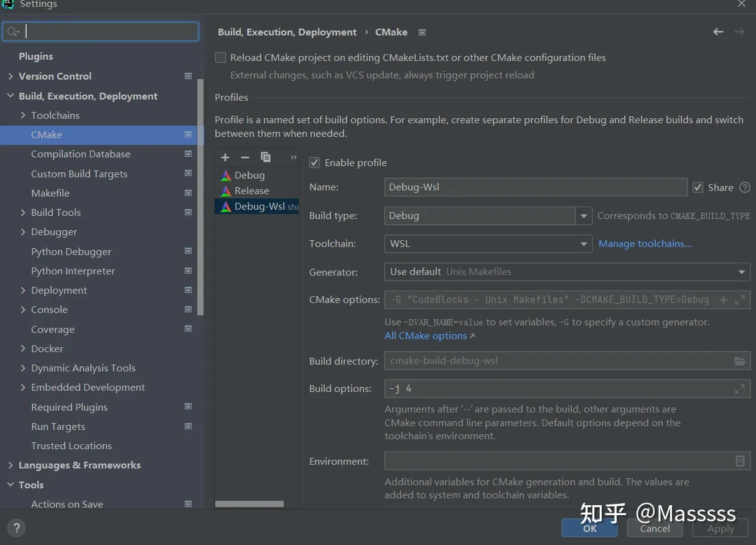
Task: Click the Environment input field
Action: click(567, 461)
